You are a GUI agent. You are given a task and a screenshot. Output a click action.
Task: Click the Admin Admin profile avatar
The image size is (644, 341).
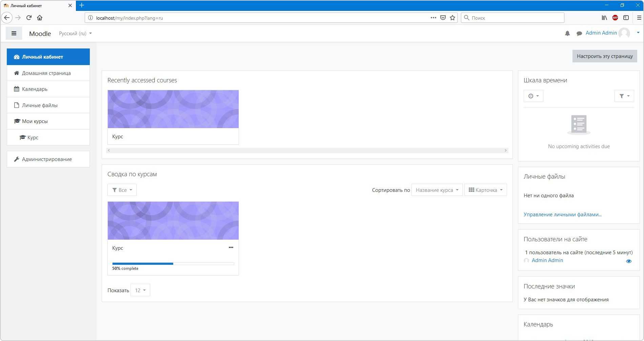coord(624,33)
